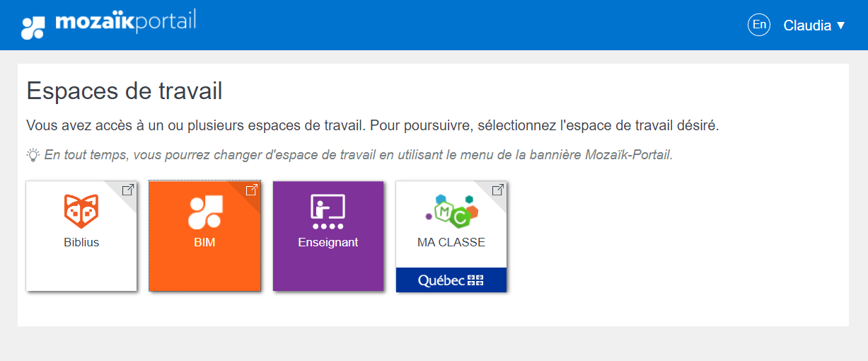Open the MA CLASSE workspace label
This screenshot has width=868, height=361.
click(x=451, y=242)
